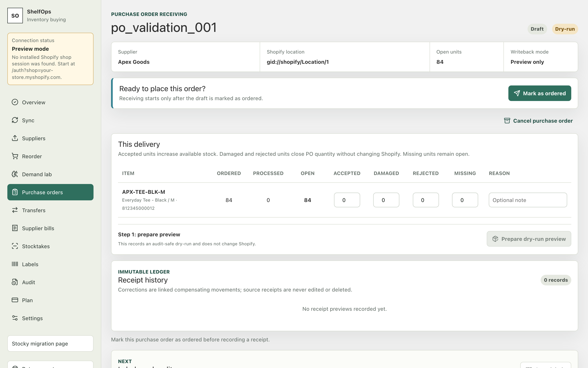Click the Missing quantity field for APX-TEE-BLK-M
The image size is (588, 368).
[465, 200]
